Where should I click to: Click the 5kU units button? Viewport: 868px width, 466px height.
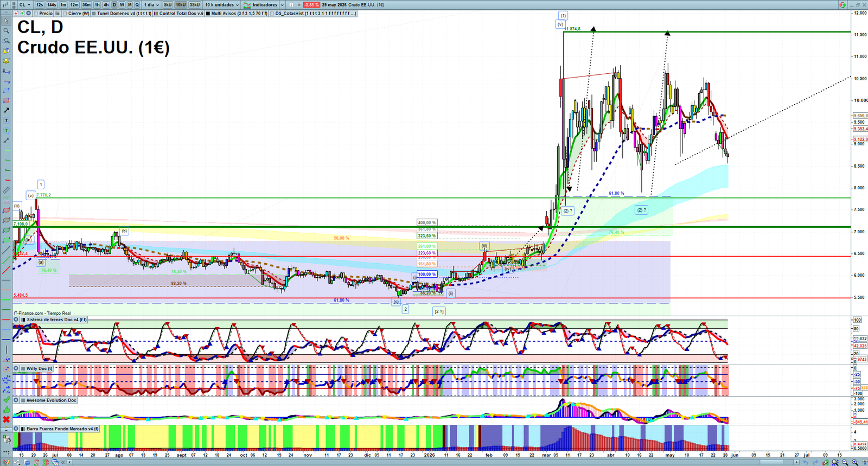tap(168, 4)
